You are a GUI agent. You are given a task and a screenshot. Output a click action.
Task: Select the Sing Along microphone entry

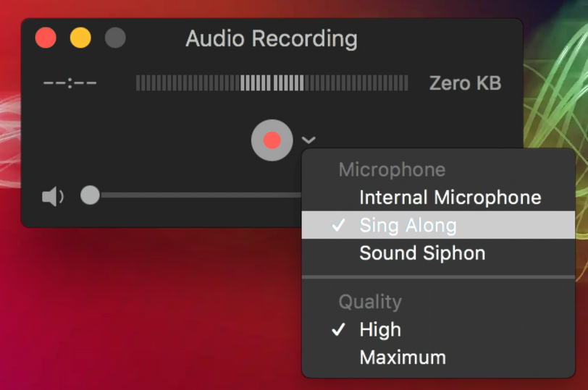pos(438,225)
